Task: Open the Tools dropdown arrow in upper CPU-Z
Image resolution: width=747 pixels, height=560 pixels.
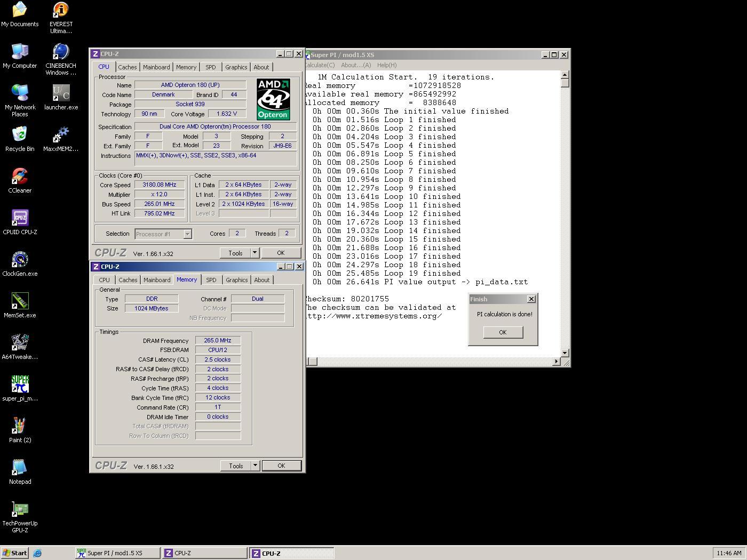Action: click(x=255, y=253)
